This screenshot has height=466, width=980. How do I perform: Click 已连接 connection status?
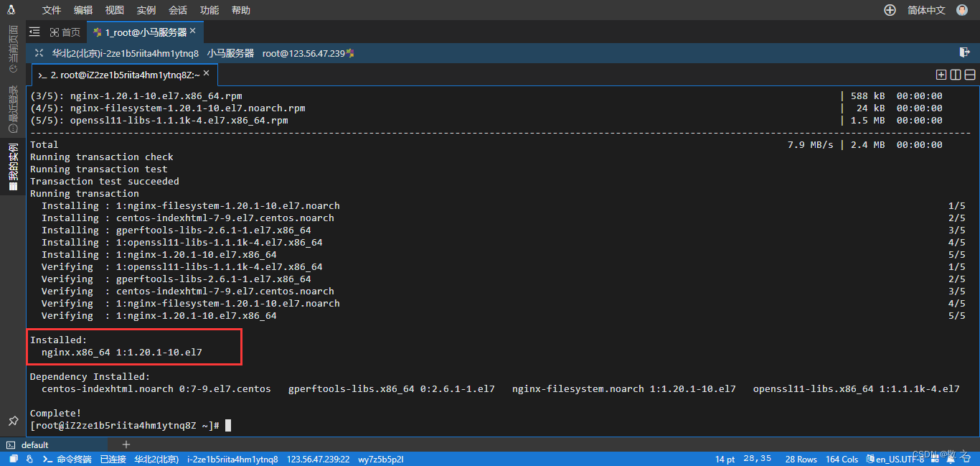coord(113,459)
